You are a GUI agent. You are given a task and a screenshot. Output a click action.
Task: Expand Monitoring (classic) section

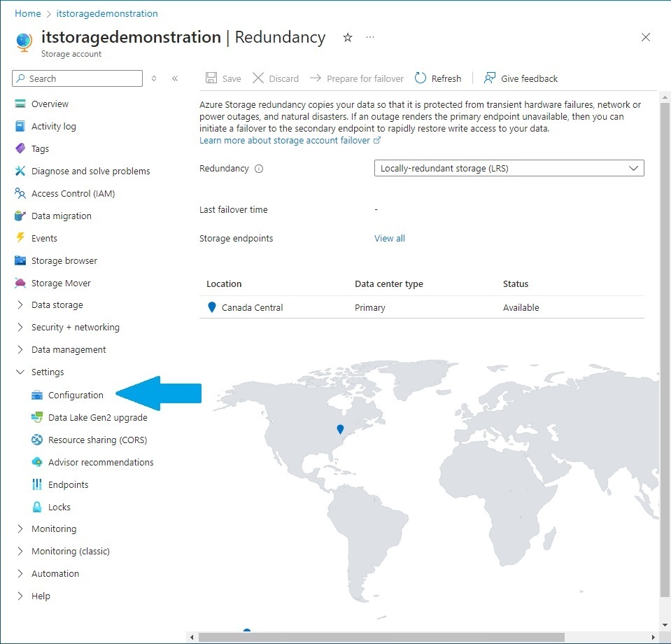20,551
